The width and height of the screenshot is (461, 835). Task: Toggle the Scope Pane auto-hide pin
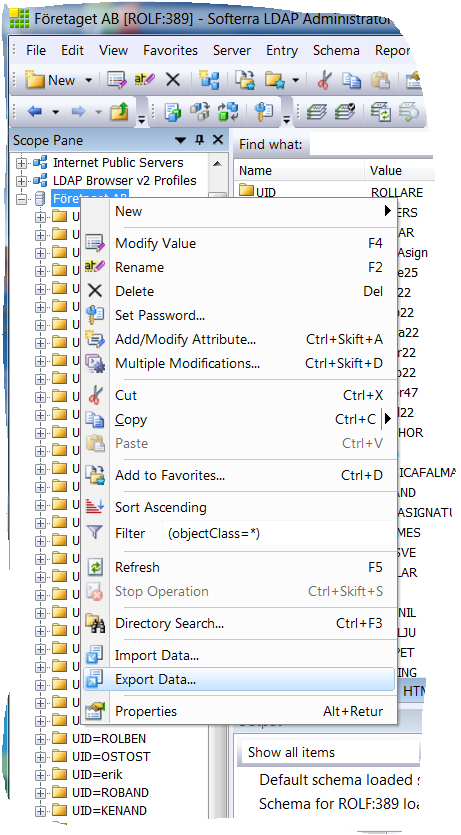pos(200,140)
